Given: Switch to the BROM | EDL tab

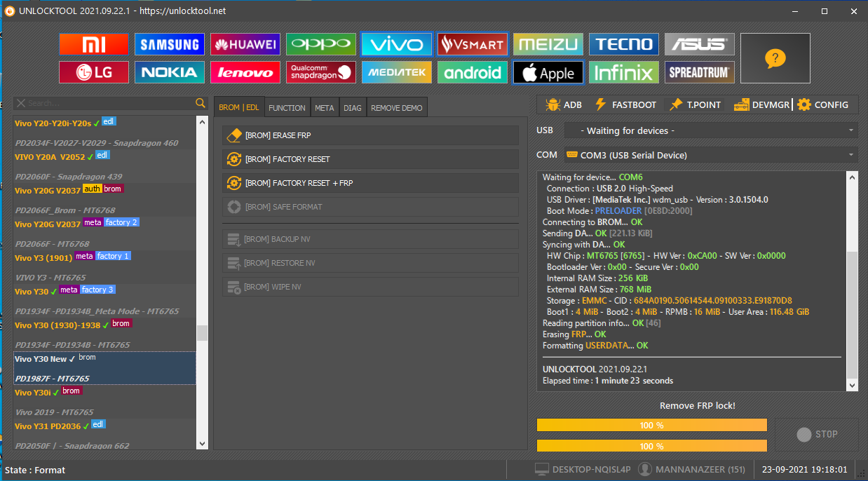Looking at the screenshot, I should click(239, 107).
